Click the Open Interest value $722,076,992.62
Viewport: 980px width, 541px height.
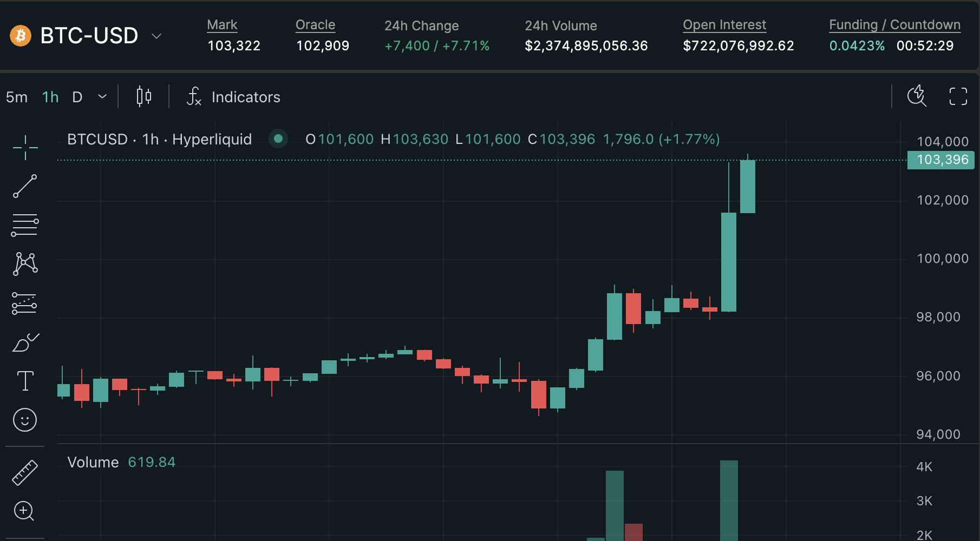coord(739,46)
